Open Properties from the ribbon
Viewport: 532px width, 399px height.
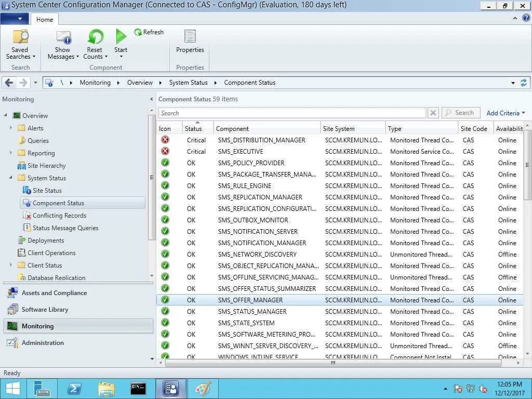[x=190, y=42]
